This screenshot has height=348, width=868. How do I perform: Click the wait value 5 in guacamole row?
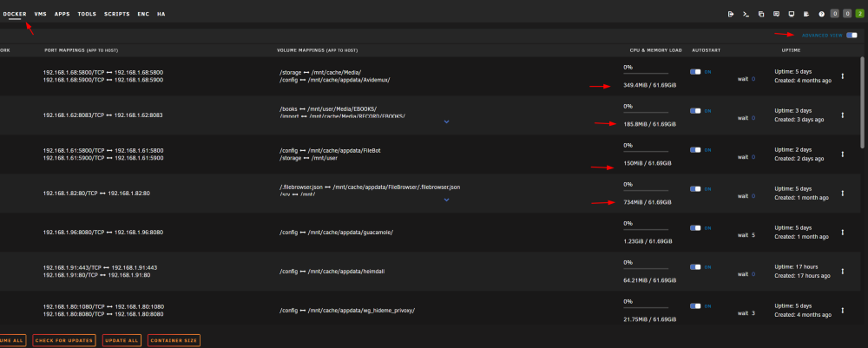[753, 235]
